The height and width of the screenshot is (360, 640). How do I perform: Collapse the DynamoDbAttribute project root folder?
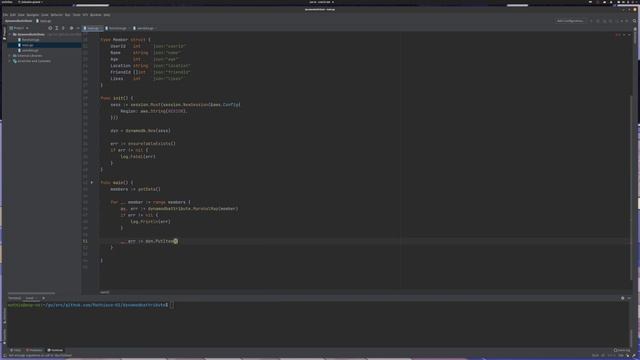[x=10, y=34]
